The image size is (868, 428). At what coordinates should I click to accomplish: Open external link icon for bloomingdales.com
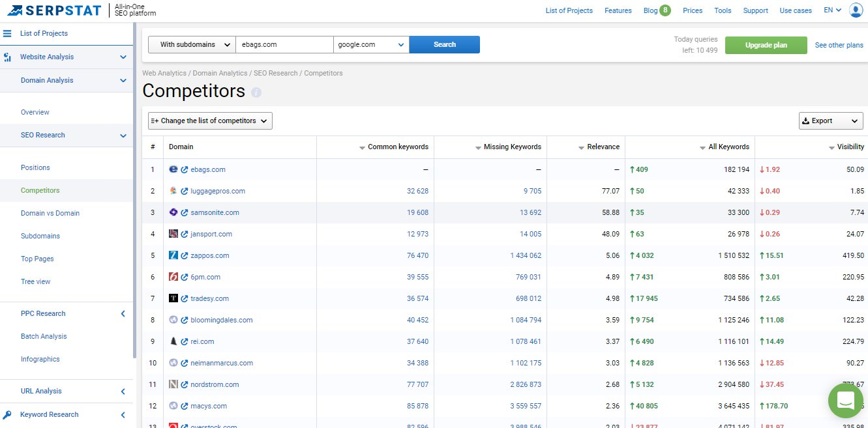pyautogui.click(x=185, y=321)
